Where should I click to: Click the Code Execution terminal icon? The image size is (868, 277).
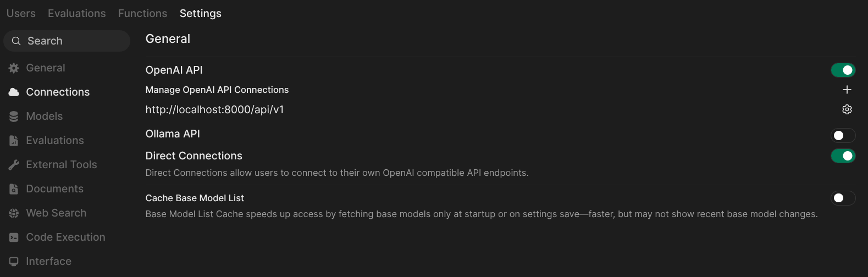pos(14,237)
